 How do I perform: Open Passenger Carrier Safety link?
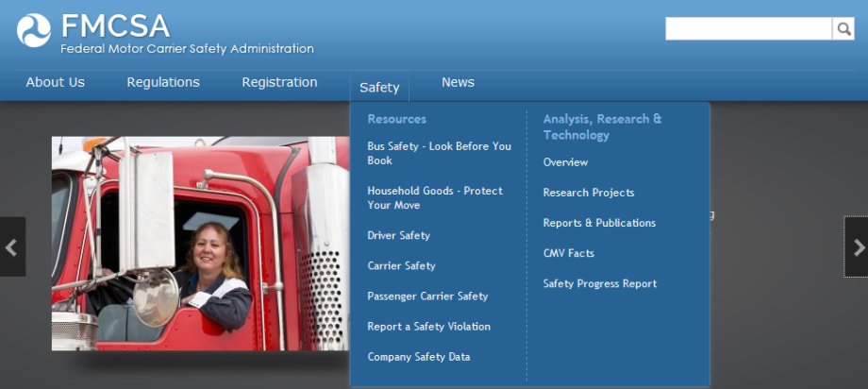(427, 296)
